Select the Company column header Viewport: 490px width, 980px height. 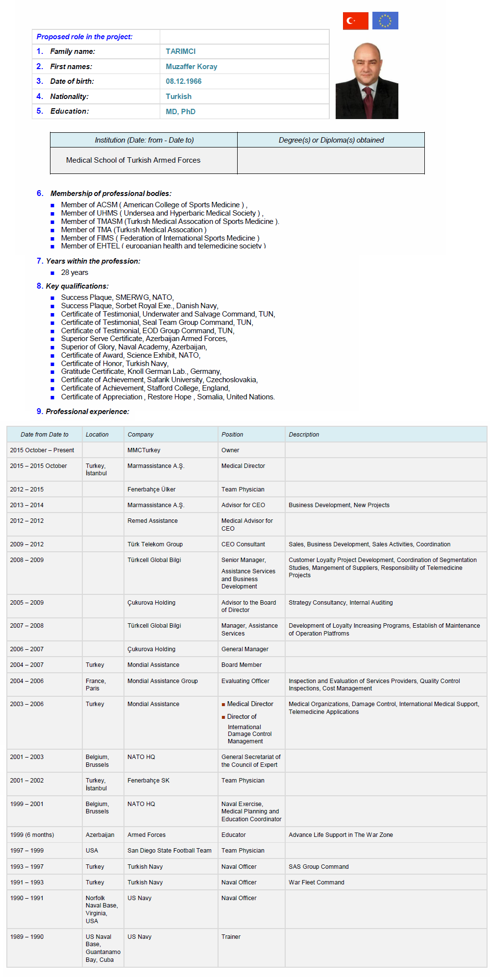click(141, 435)
